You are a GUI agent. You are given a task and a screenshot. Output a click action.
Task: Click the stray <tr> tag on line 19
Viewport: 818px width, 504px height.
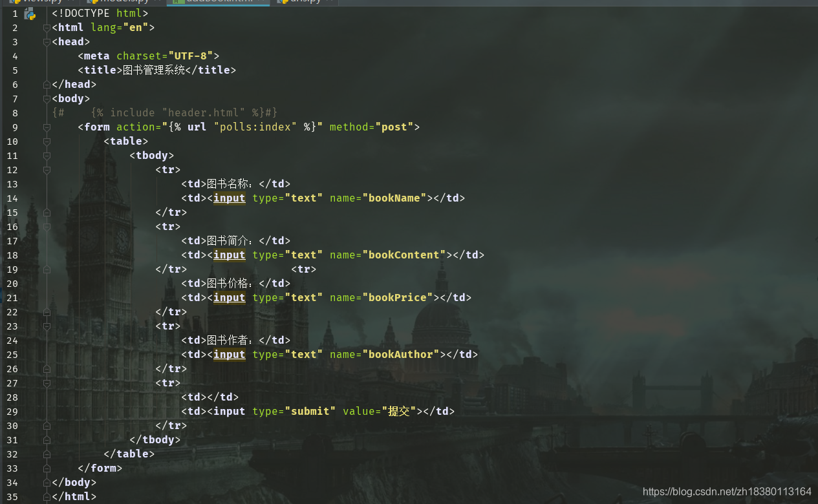point(304,269)
